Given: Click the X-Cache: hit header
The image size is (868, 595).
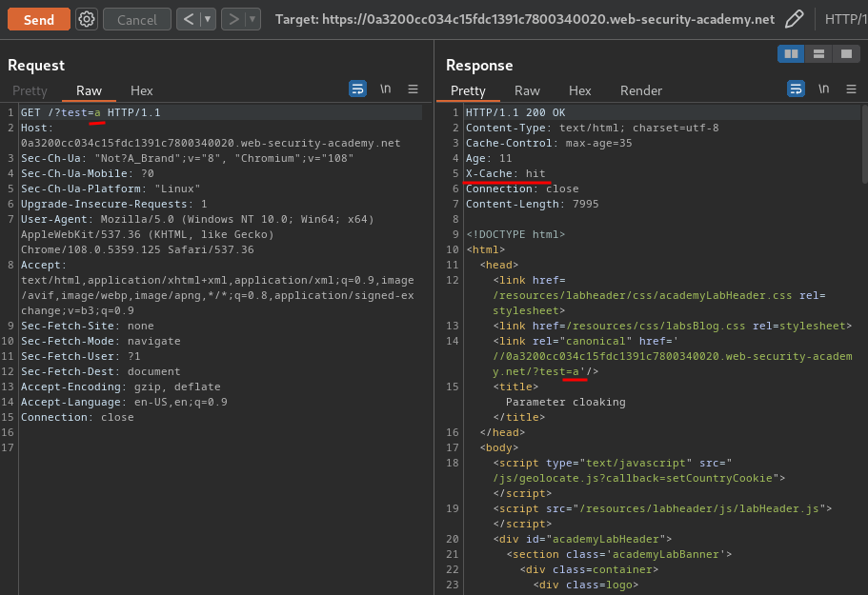Looking at the screenshot, I should coord(505,173).
